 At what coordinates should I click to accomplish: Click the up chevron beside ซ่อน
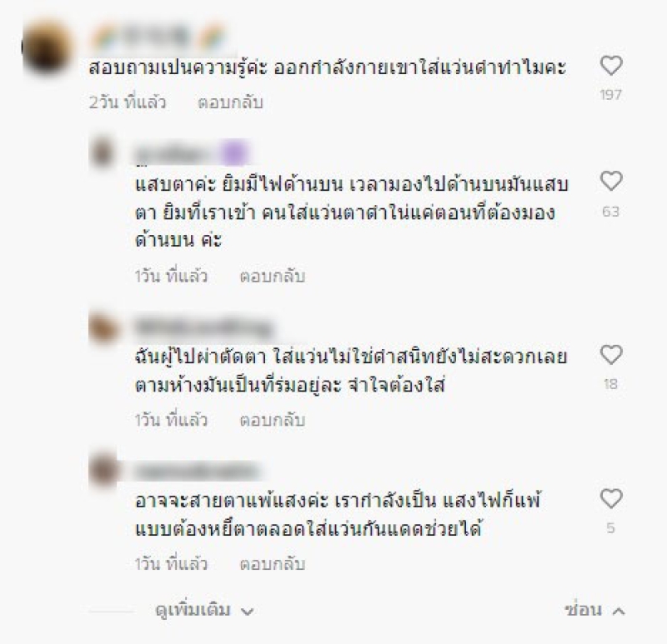tap(619, 612)
